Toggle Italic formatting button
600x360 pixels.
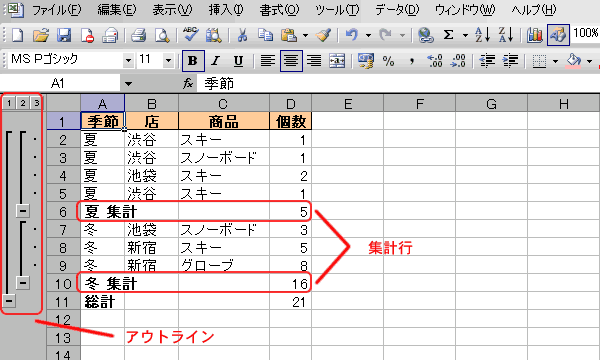click(216, 61)
